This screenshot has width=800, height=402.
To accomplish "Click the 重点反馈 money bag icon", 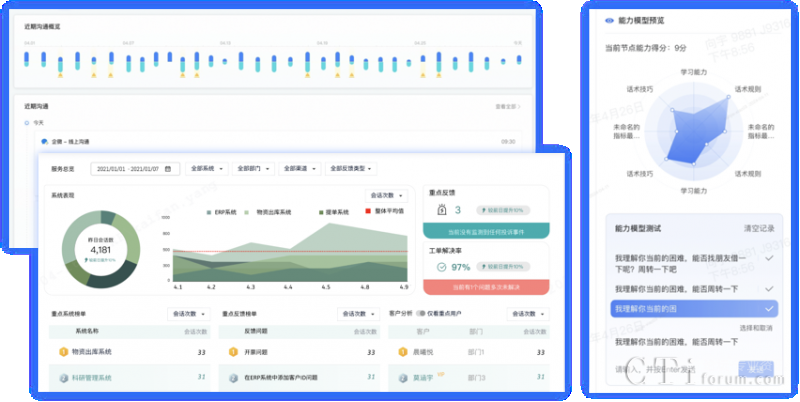I will click(441, 210).
